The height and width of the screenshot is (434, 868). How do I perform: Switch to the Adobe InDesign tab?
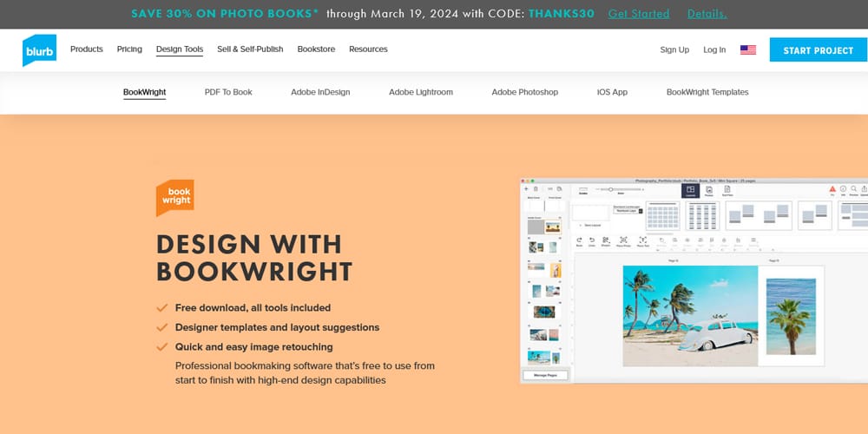(x=321, y=92)
